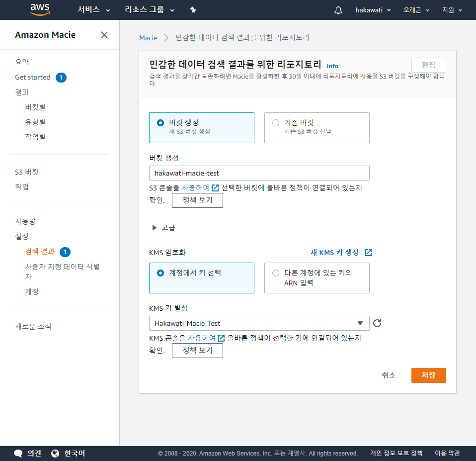
Task: Close the Amazon Macie sidebar
Action: point(104,35)
